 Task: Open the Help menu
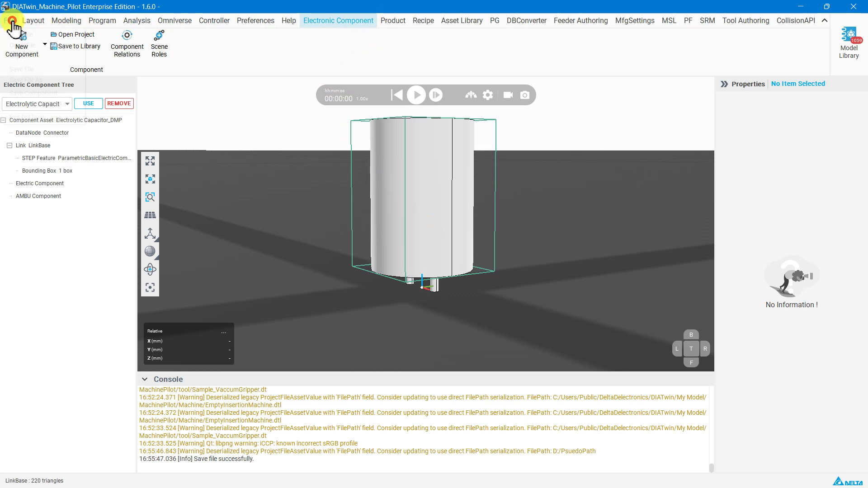click(x=289, y=20)
